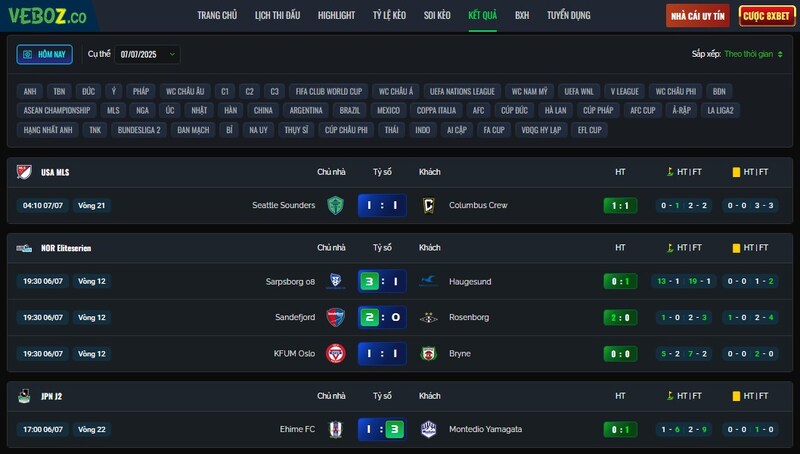The image size is (800, 454).
Task: Open the USA MLS league icon
Action: (24, 172)
